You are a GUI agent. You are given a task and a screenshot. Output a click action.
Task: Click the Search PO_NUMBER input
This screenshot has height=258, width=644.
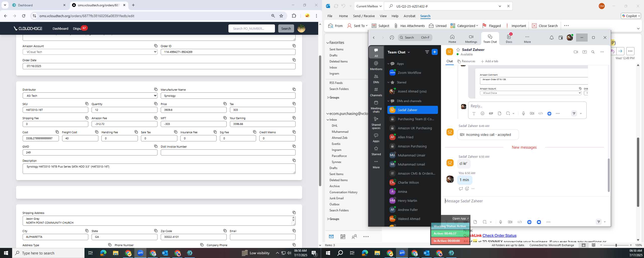tap(252, 28)
